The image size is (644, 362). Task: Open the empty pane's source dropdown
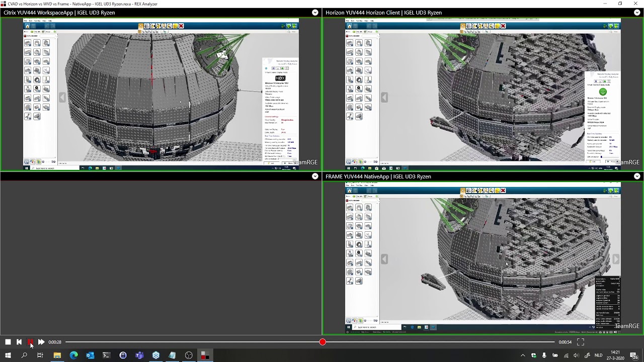[315, 176]
